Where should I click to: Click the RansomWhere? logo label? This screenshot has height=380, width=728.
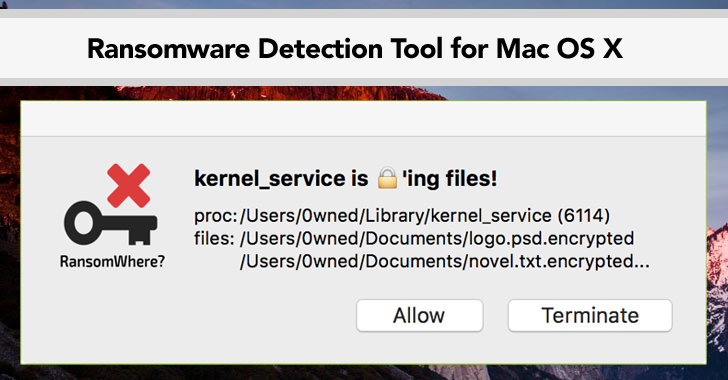point(112,262)
